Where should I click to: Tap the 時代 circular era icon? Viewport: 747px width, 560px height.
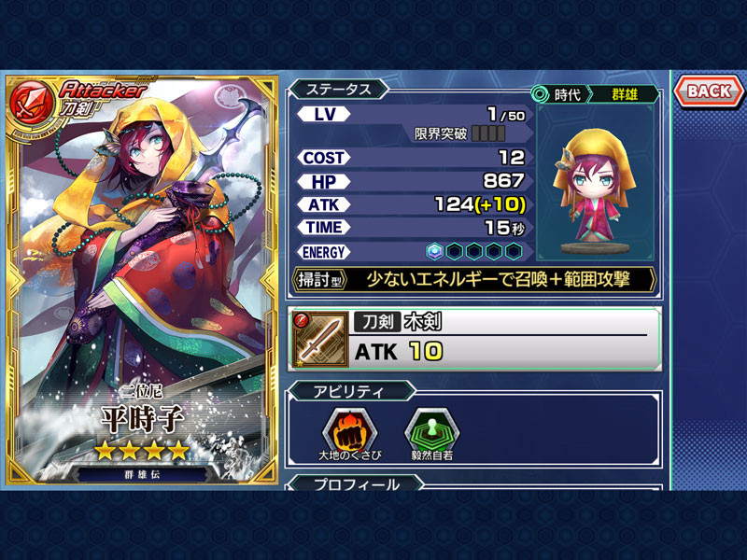540,94
